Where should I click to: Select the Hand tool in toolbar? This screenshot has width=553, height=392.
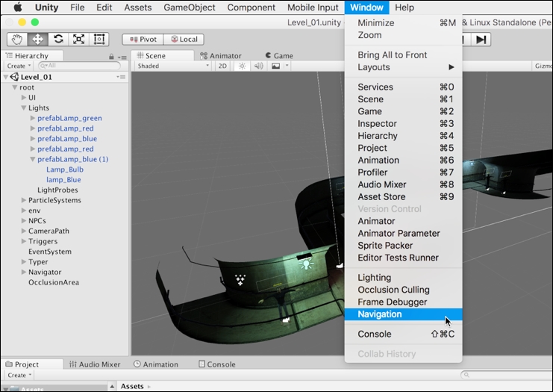pos(17,39)
